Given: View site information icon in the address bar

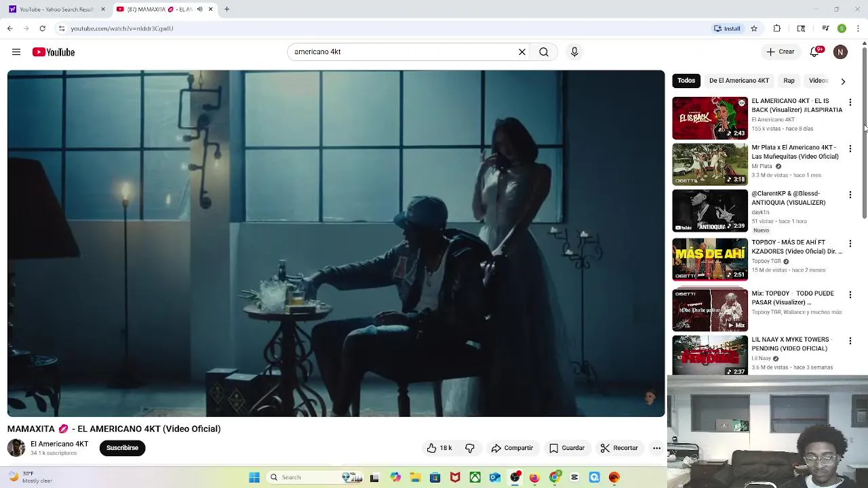Looking at the screenshot, I should click(x=62, y=28).
